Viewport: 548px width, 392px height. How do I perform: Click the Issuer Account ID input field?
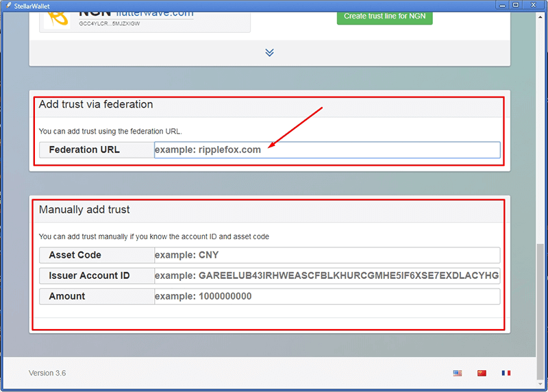pyautogui.click(x=327, y=275)
